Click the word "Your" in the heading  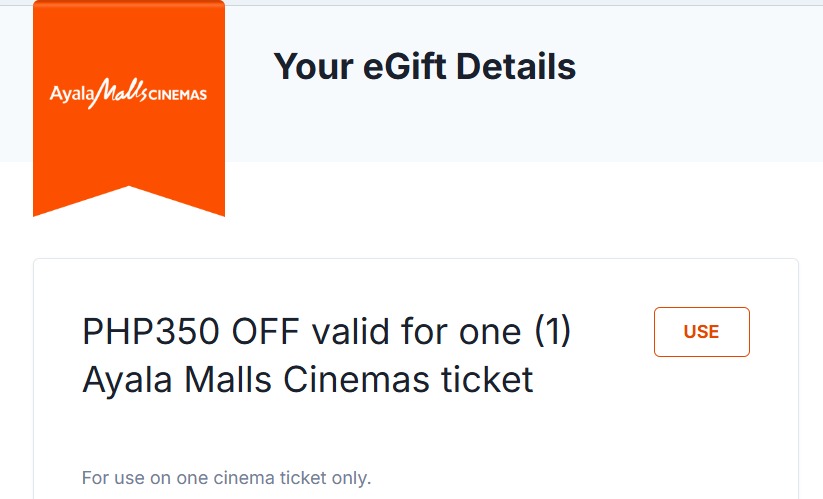tap(311, 67)
